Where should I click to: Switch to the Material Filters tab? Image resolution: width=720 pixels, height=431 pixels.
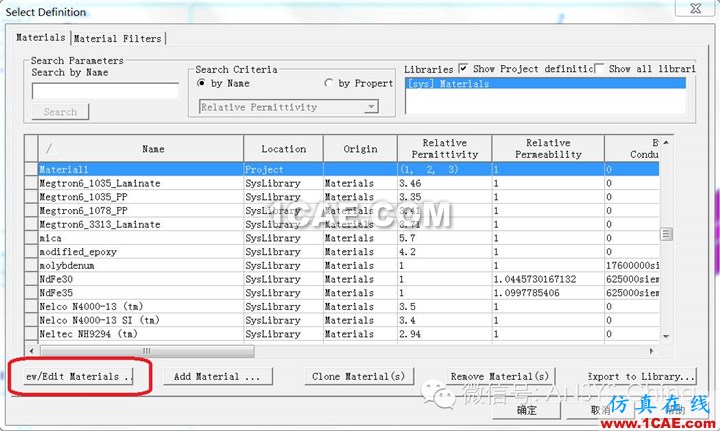[x=119, y=39]
